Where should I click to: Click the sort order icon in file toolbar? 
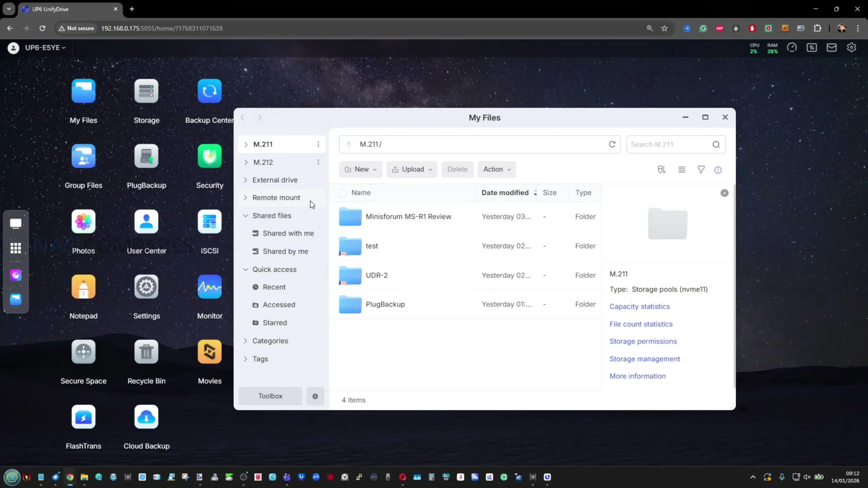click(x=661, y=169)
